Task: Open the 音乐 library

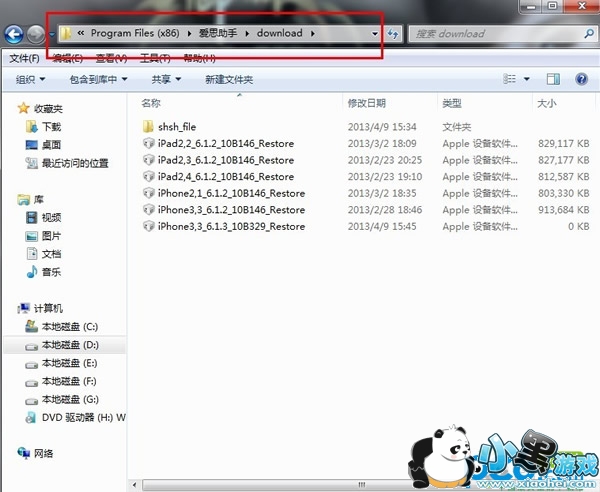Action: coord(51,272)
